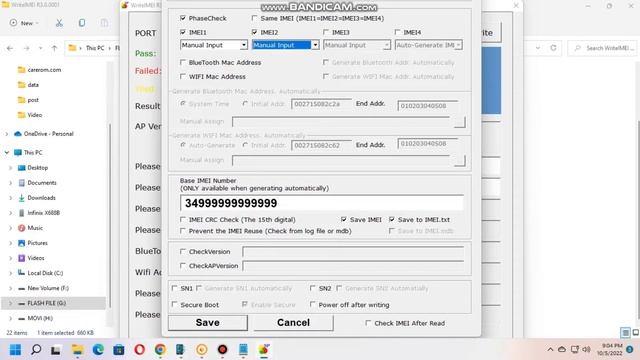The height and width of the screenshot is (360, 640).
Task: Enable IMEI4 checkbox
Action: coord(397,32)
